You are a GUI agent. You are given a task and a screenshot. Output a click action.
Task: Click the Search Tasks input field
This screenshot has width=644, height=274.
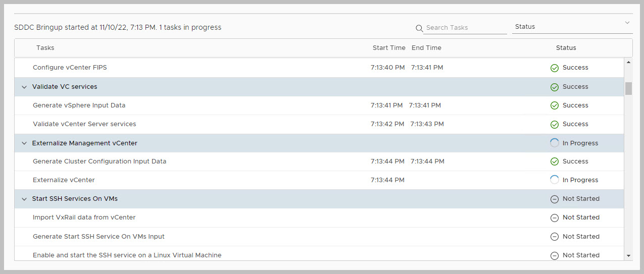coord(465,28)
